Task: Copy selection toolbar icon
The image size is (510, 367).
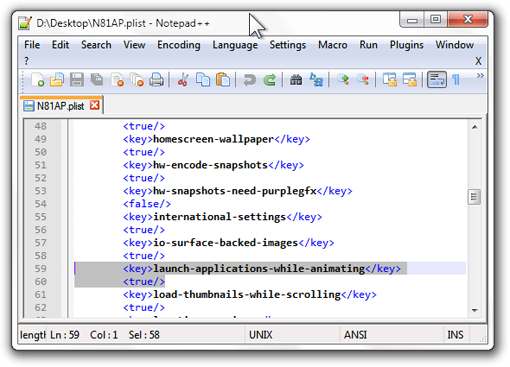Action: tap(203, 80)
